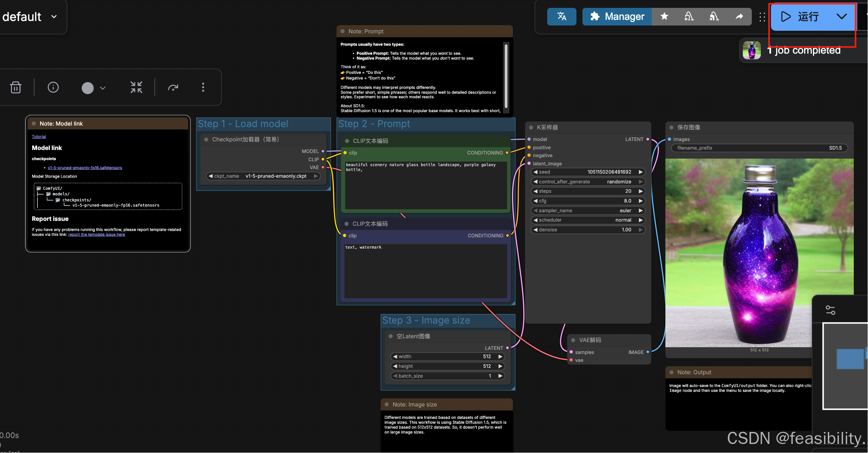The width and height of the screenshot is (868, 453).
Task: Open the Tutorial link in Model link note
Action: pyautogui.click(x=39, y=136)
